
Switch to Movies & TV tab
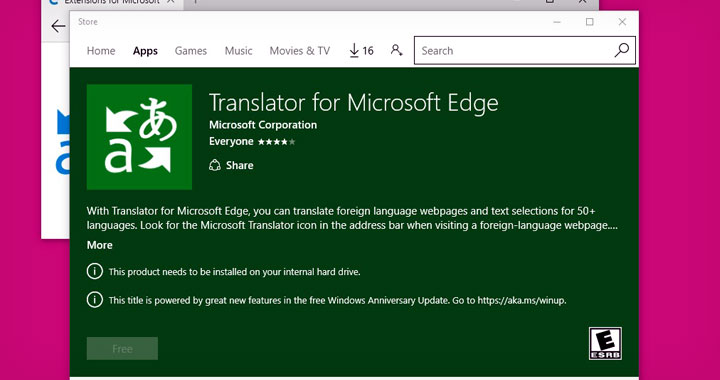click(x=299, y=51)
